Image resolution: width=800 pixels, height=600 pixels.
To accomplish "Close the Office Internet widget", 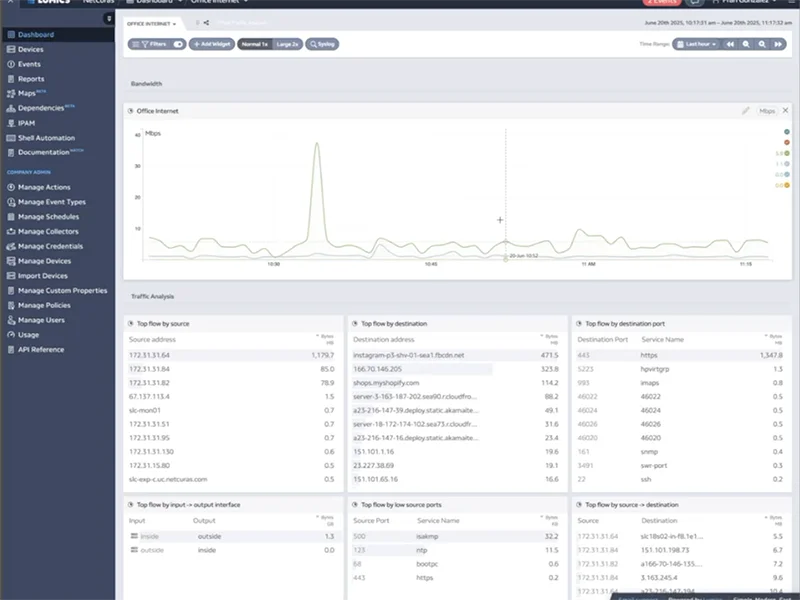I will [785, 110].
